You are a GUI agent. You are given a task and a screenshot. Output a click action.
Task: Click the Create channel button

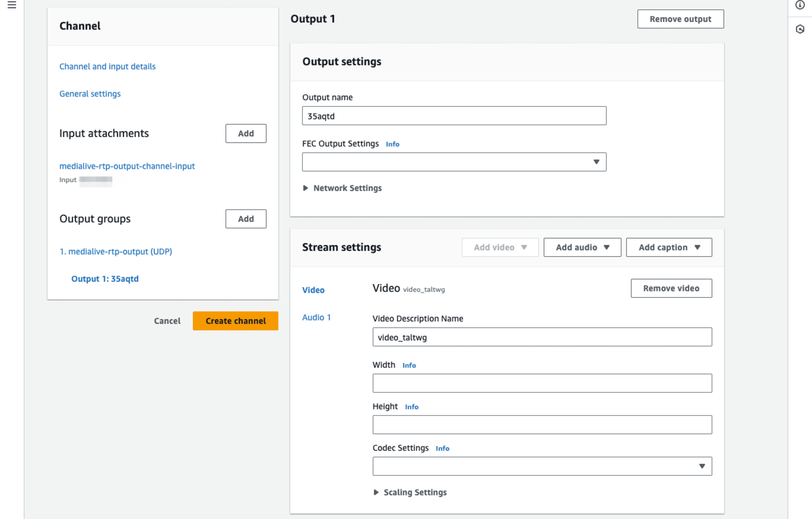(x=235, y=321)
